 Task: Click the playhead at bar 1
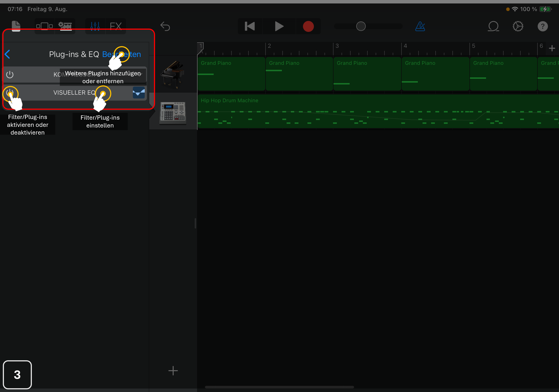tap(201, 48)
